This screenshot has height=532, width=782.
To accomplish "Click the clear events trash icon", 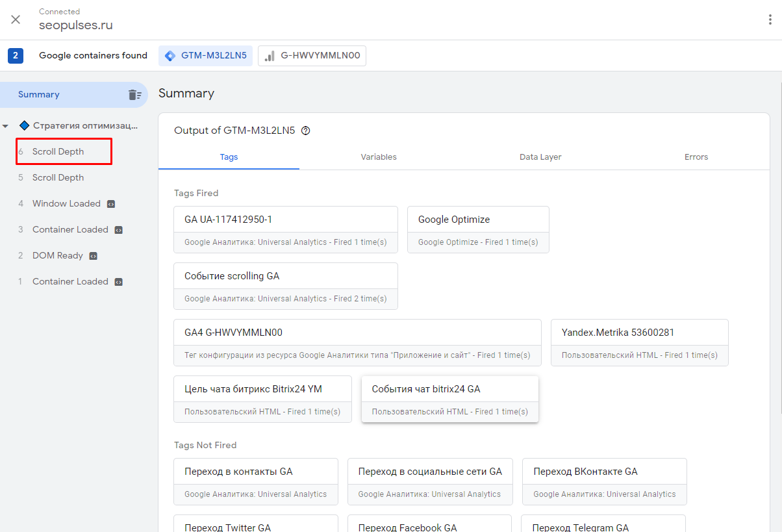I will (134, 95).
